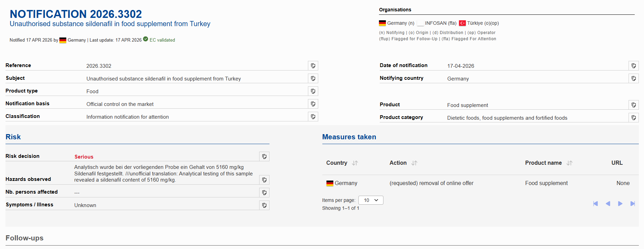Copy the Risk decision value

(x=264, y=156)
